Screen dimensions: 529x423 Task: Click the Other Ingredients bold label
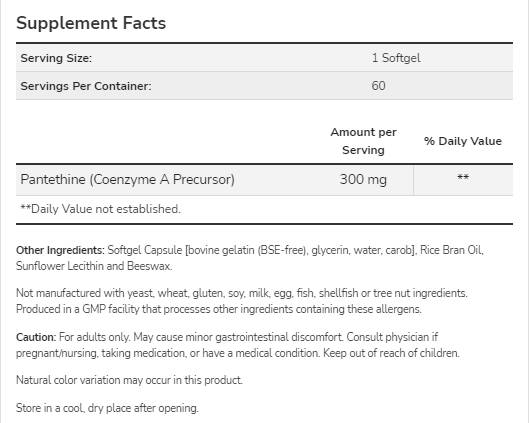[60, 250]
